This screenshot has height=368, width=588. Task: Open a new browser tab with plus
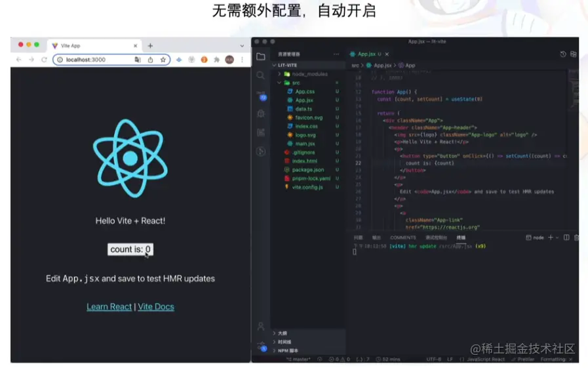150,46
